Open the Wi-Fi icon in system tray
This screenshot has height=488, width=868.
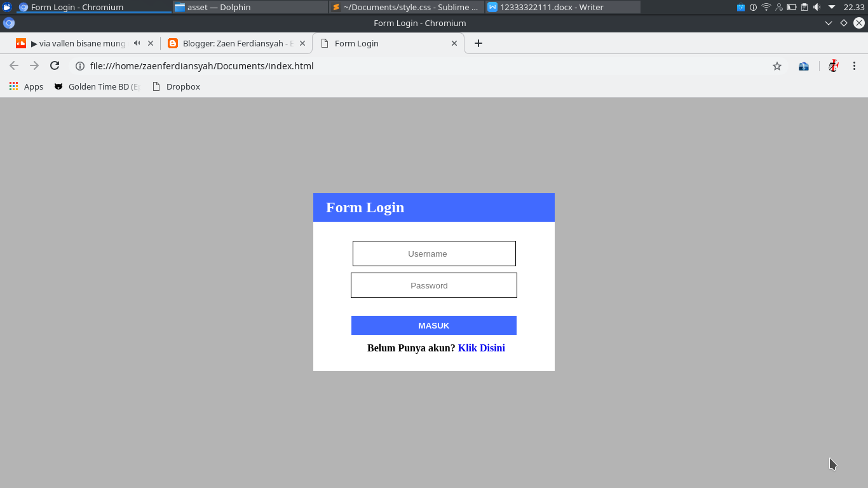766,7
